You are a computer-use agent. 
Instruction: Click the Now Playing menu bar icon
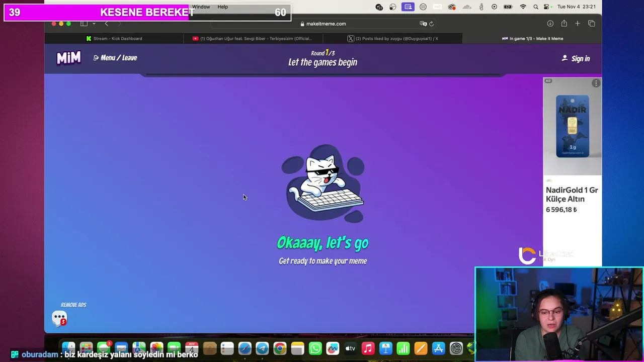coord(494,7)
